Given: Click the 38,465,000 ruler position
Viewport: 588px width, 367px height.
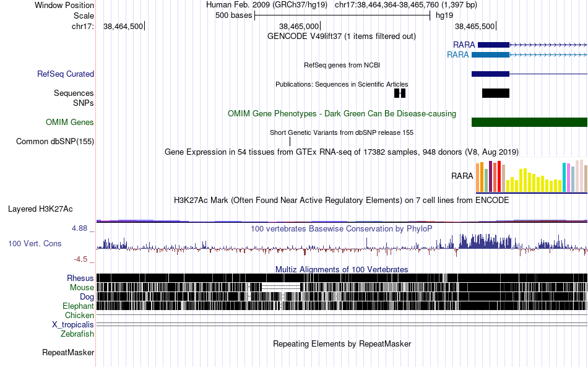Looking at the screenshot, I should 299,26.
